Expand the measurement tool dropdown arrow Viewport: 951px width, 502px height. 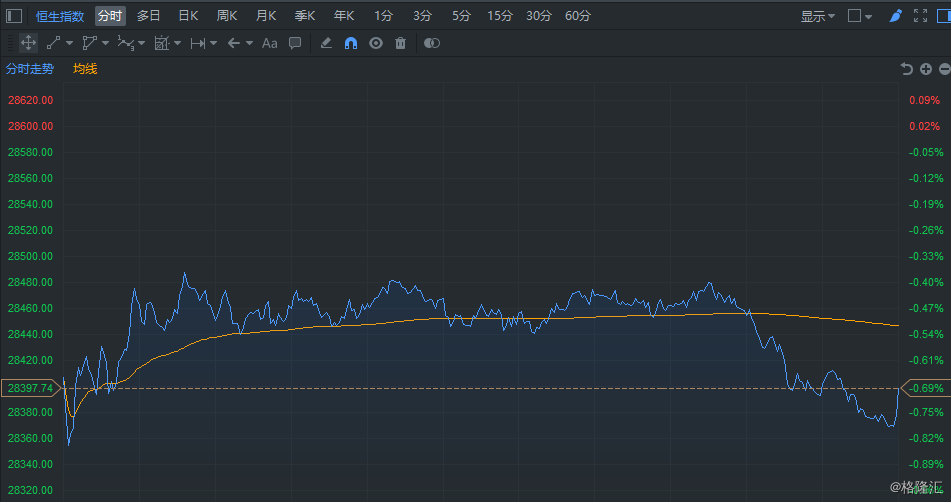[x=177, y=43]
